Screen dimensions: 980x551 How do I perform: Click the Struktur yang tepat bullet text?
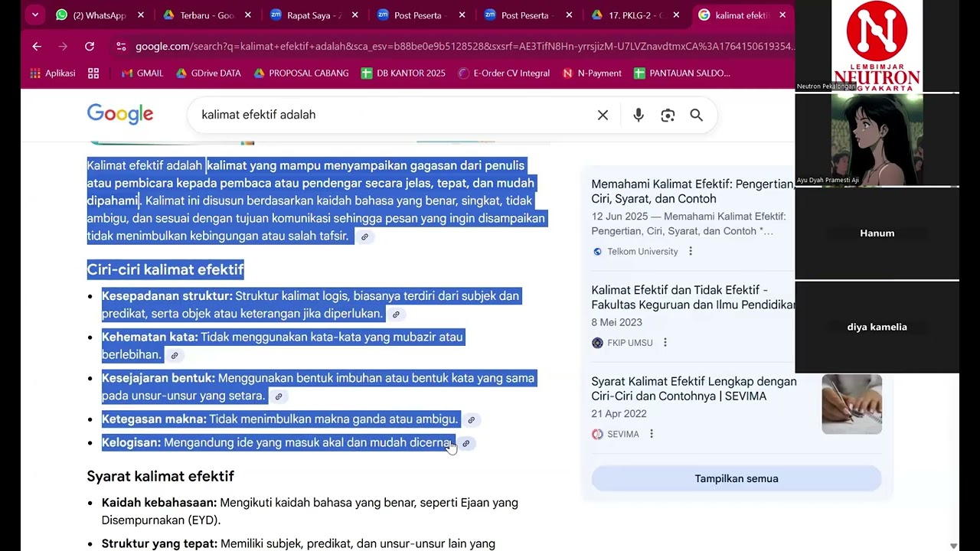pyautogui.click(x=299, y=544)
